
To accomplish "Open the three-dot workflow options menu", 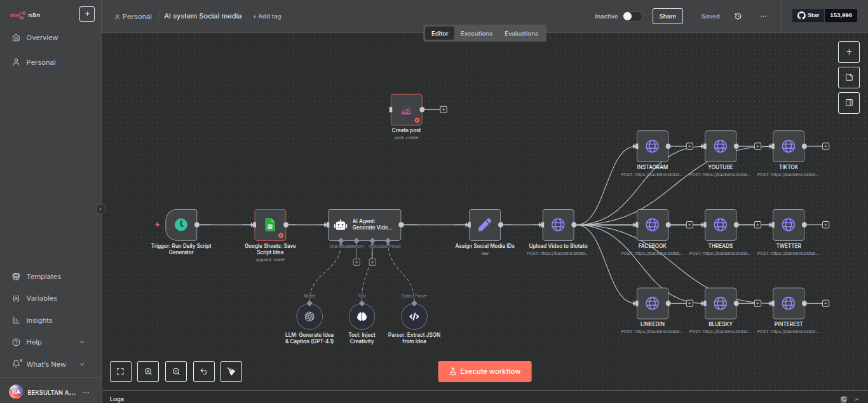I will coord(763,17).
